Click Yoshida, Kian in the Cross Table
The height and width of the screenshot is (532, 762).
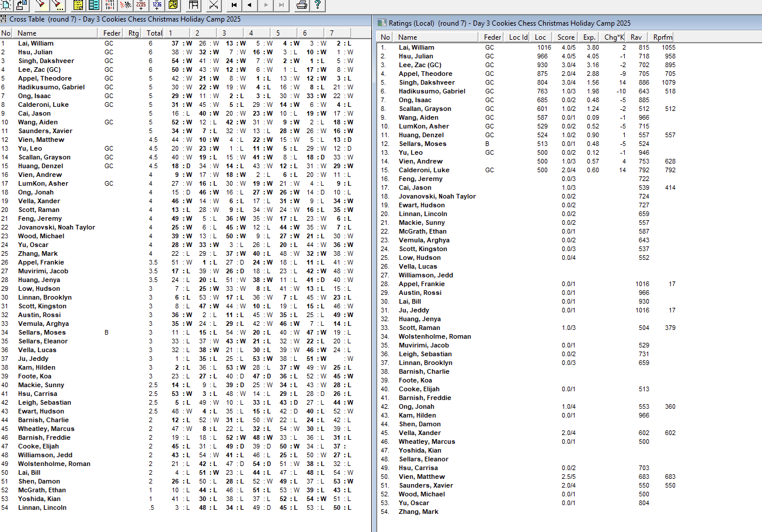pos(39,499)
